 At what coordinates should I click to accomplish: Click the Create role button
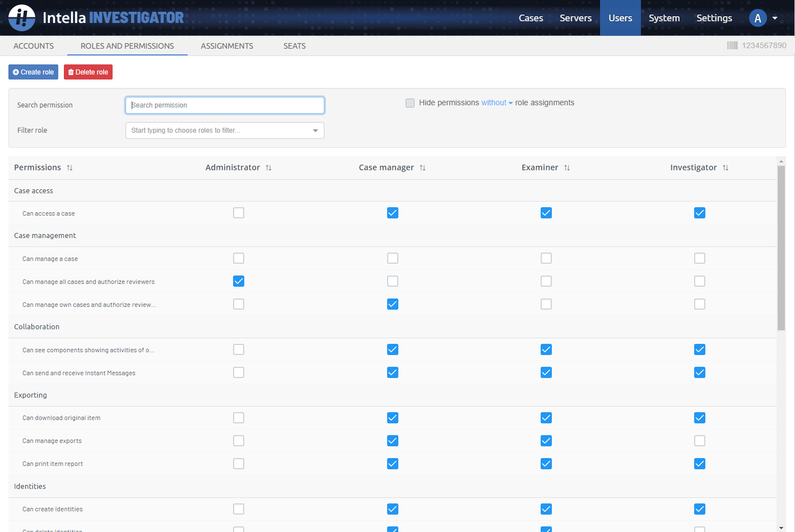click(33, 72)
